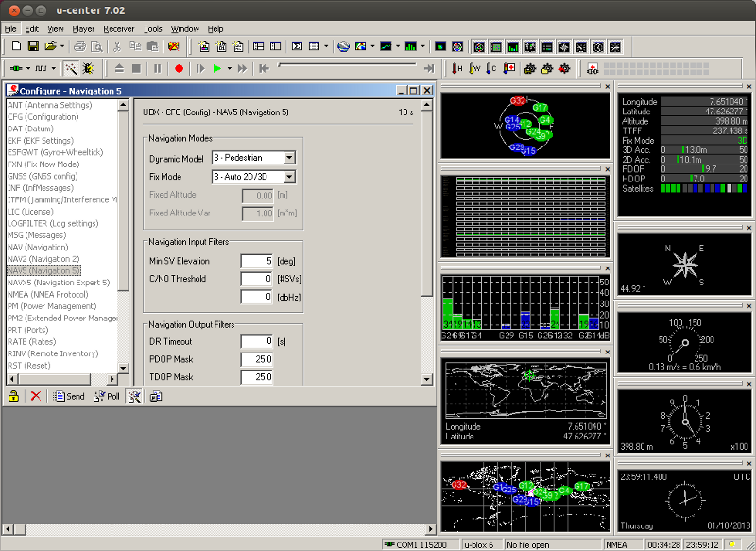This screenshot has width=756, height=551.
Task: Open the connection port dropdown arrow
Action: click(28, 69)
